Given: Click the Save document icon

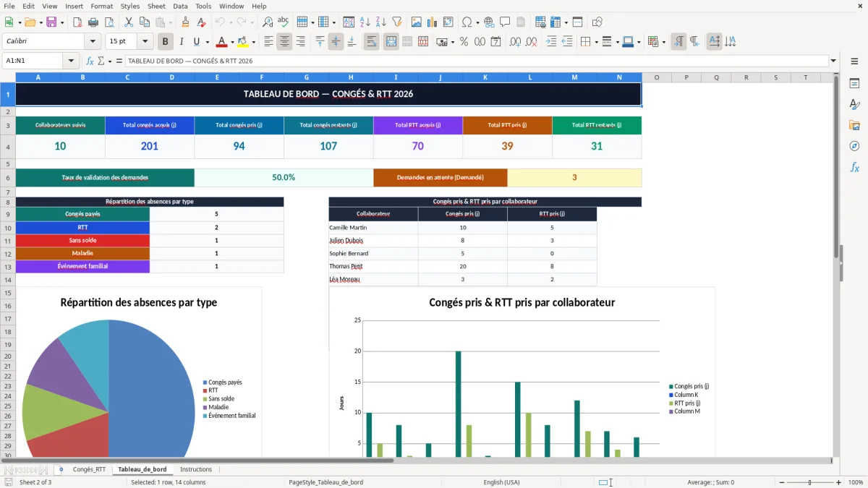Looking at the screenshot, I should click(51, 22).
